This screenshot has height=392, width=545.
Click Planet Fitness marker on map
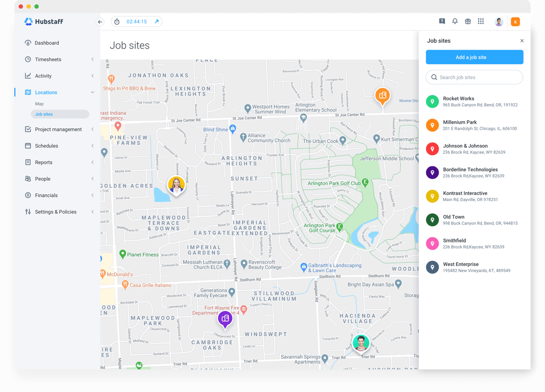[x=122, y=254]
